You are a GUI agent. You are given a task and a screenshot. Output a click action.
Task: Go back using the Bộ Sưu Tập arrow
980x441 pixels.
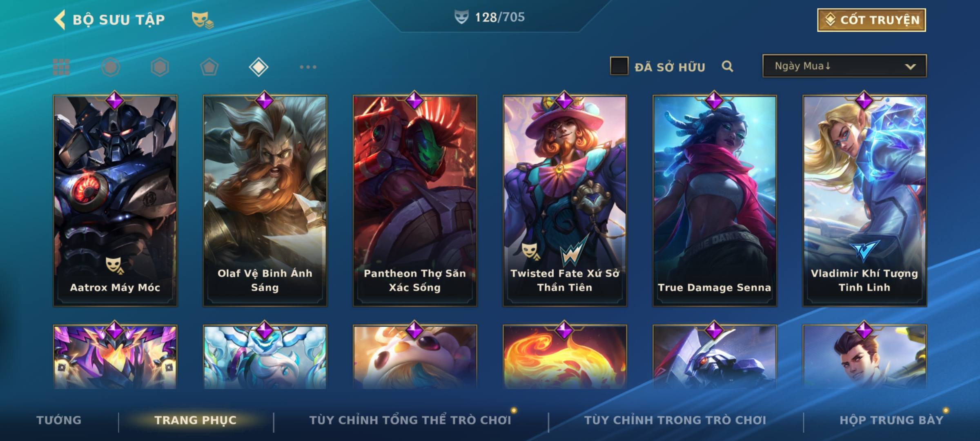(60, 20)
